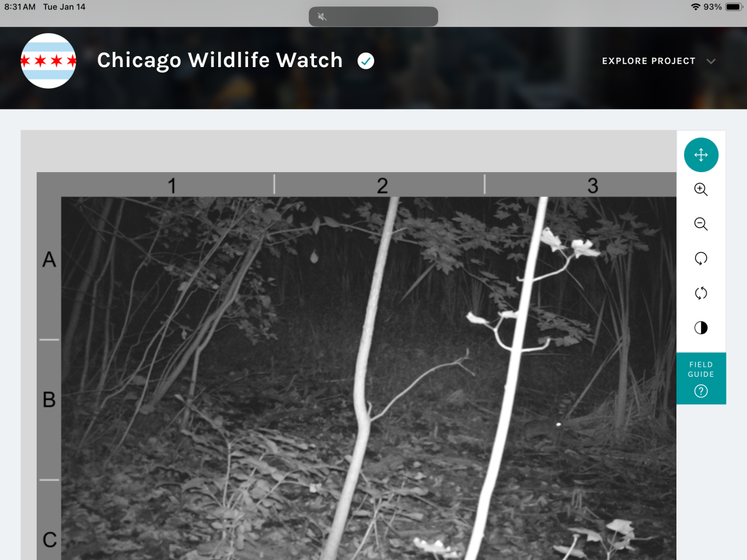The image size is (747, 560).
Task: Open the Explore Project menu
Action: 648,61
